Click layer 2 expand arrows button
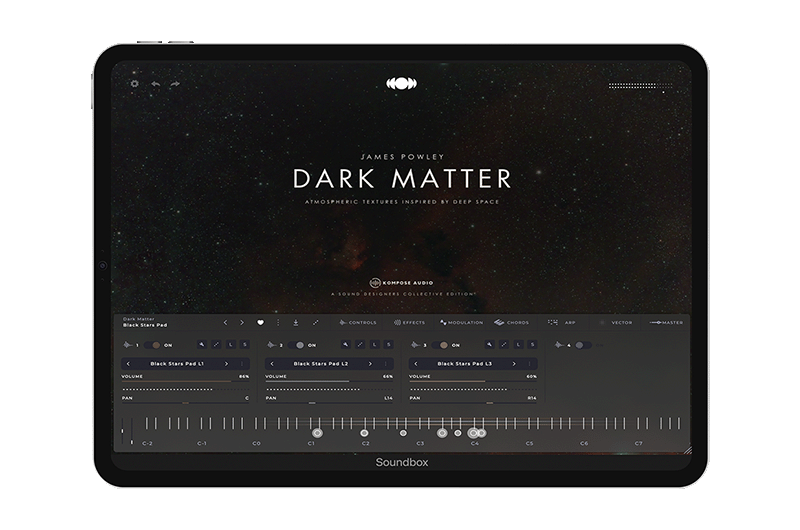This screenshot has width=800, height=530. point(360,345)
